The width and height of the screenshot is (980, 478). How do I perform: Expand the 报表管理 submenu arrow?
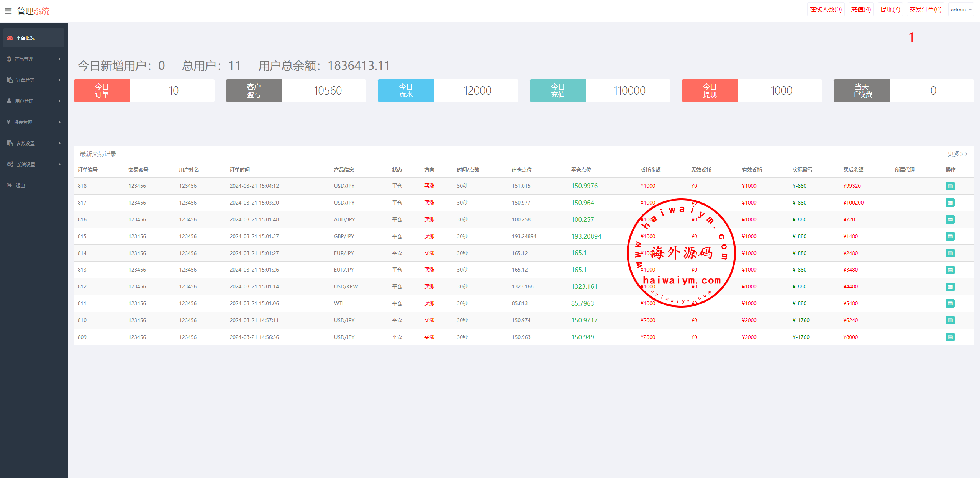60,122
